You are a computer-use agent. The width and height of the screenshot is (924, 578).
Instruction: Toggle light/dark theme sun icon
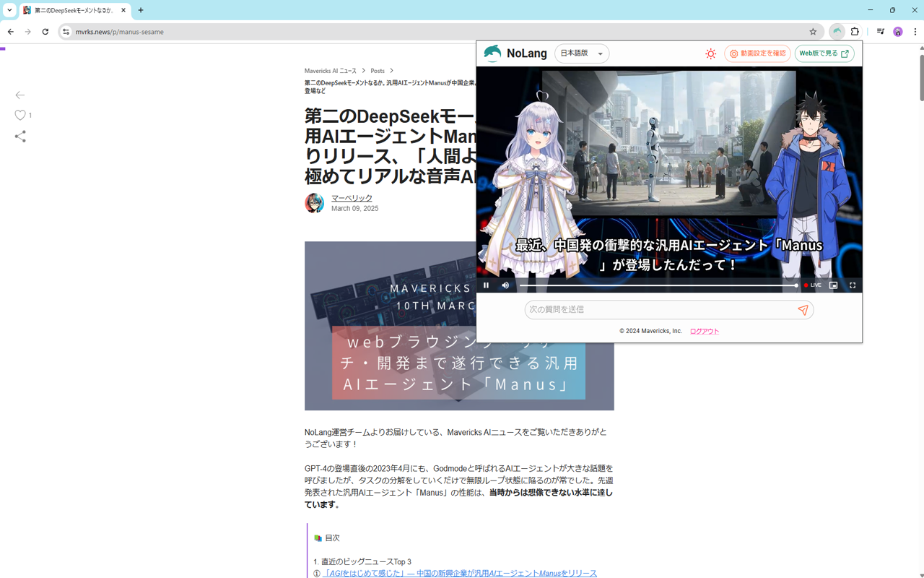710,53
